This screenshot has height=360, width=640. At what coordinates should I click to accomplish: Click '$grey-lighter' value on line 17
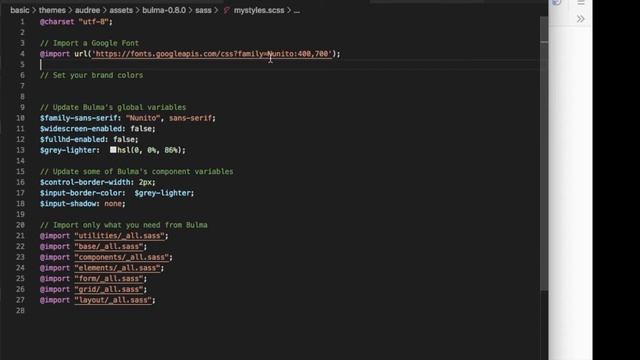(x=162, y=193)
